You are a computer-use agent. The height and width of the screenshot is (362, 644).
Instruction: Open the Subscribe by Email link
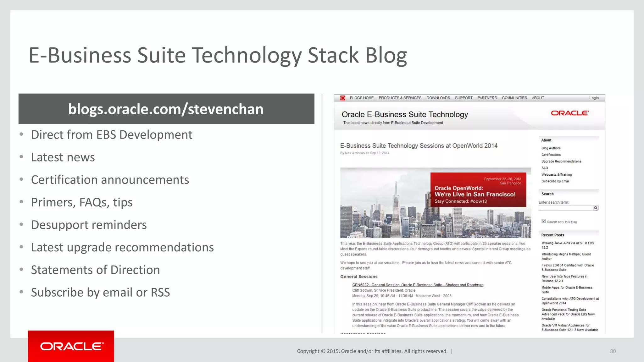[555, 181]
